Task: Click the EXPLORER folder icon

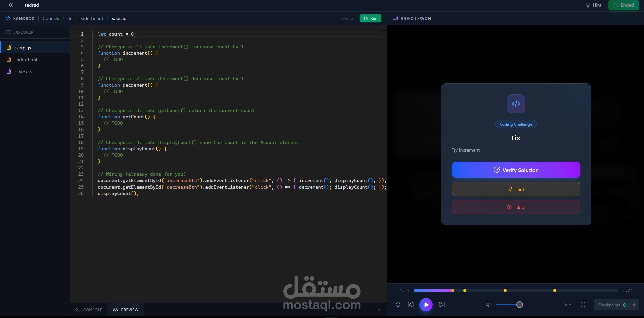Action: (x=8, y=32)
